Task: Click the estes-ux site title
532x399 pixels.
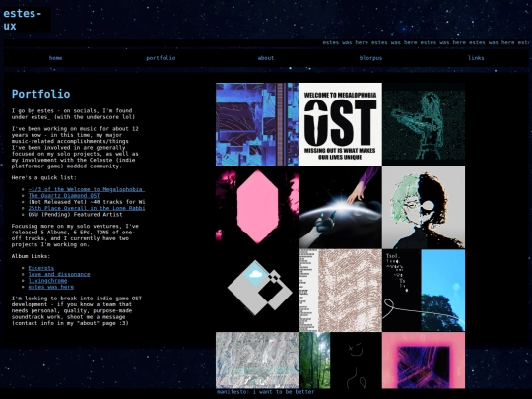Action: [x=23, y=20]
